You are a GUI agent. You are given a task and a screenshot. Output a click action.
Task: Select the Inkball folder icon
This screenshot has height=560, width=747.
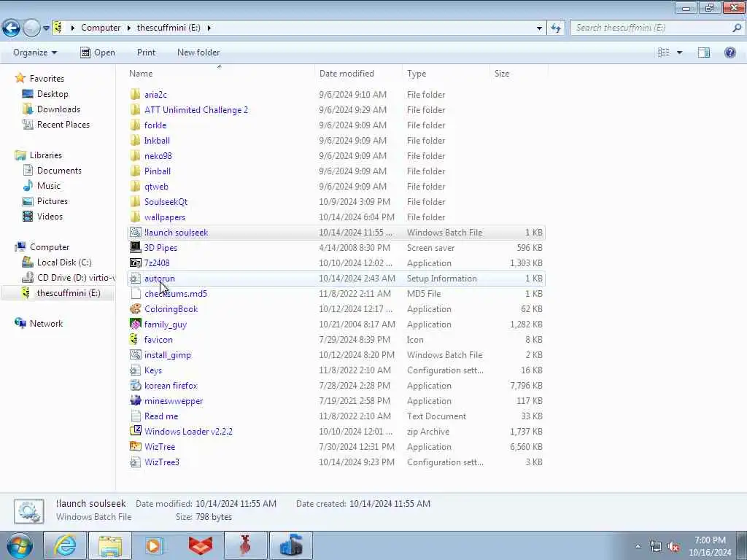[x=135, y=141]
